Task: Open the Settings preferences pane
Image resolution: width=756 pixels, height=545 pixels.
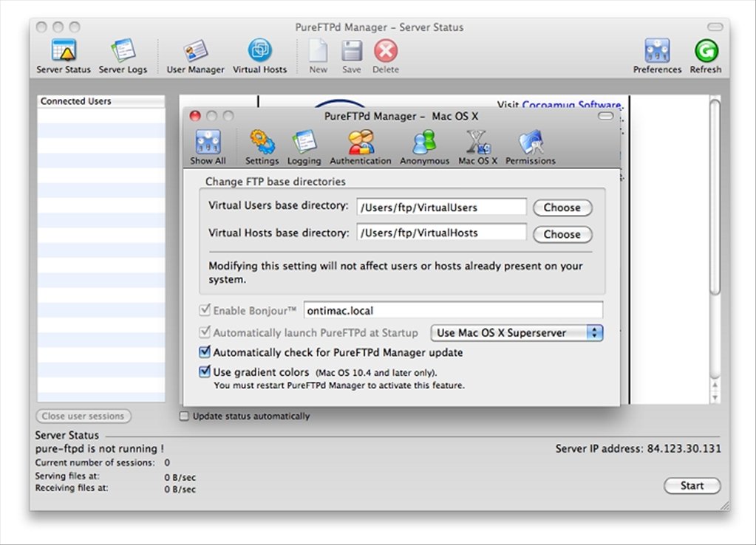Action: 262,148
